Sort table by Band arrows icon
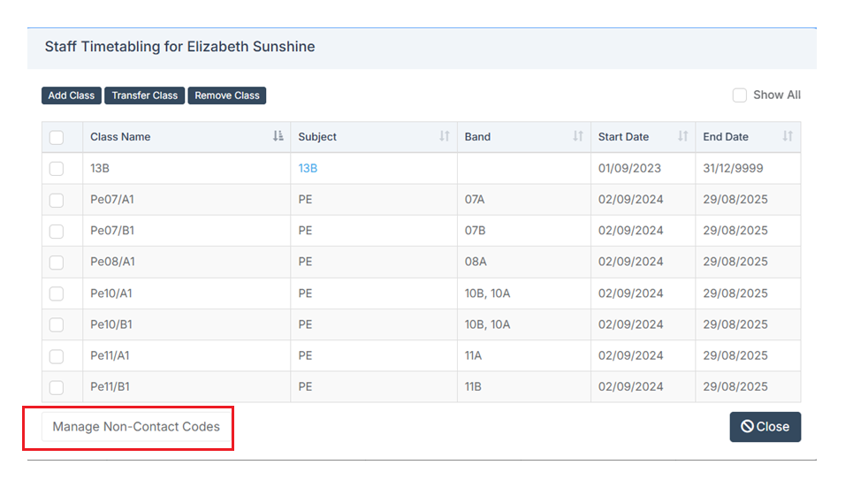Screen dimensions: 868x480 578,136
